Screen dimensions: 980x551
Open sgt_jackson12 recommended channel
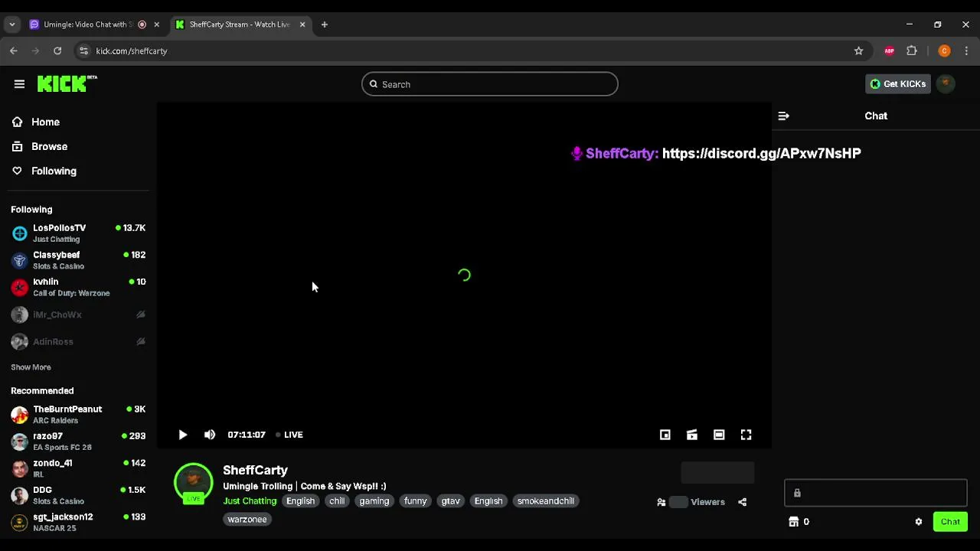click(78, 522)
